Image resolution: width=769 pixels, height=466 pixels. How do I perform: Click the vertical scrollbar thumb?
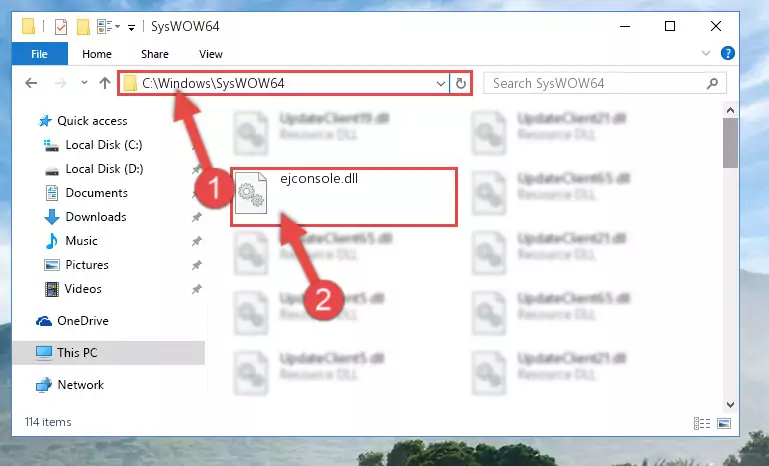[x=730, y=143]
